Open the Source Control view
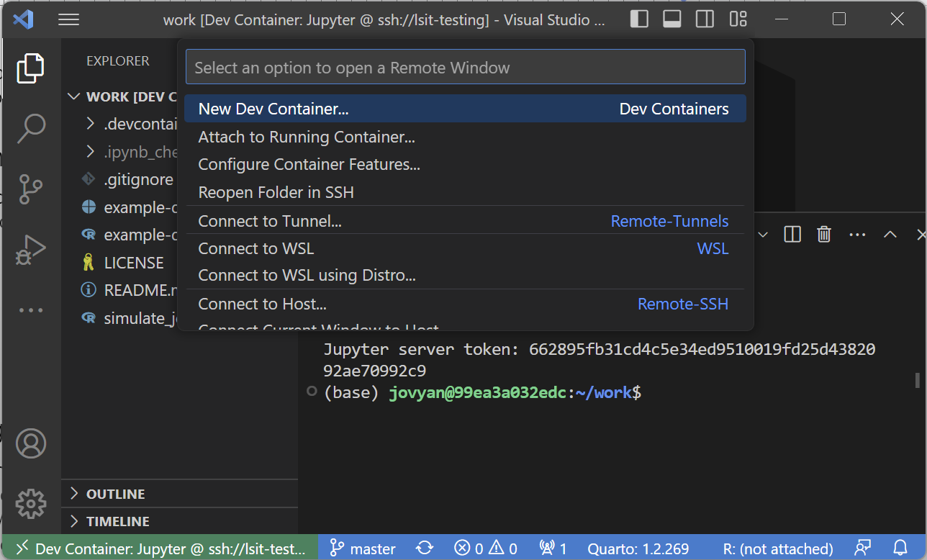Screen dimensions: 927x560 (30, 189)
